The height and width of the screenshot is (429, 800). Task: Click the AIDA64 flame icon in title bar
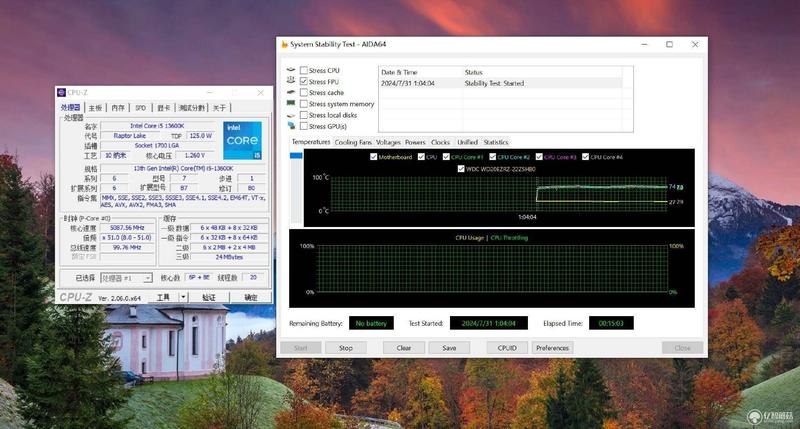tap(284, 44)
